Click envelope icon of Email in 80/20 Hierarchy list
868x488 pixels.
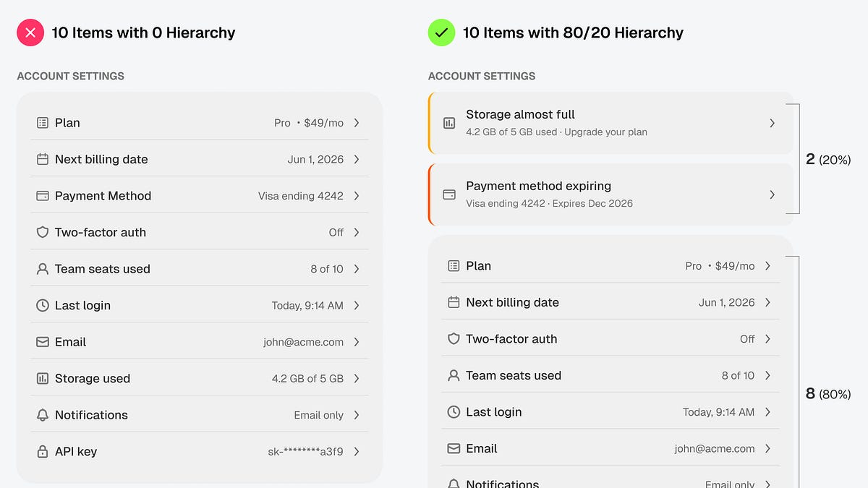coord(454,448)
